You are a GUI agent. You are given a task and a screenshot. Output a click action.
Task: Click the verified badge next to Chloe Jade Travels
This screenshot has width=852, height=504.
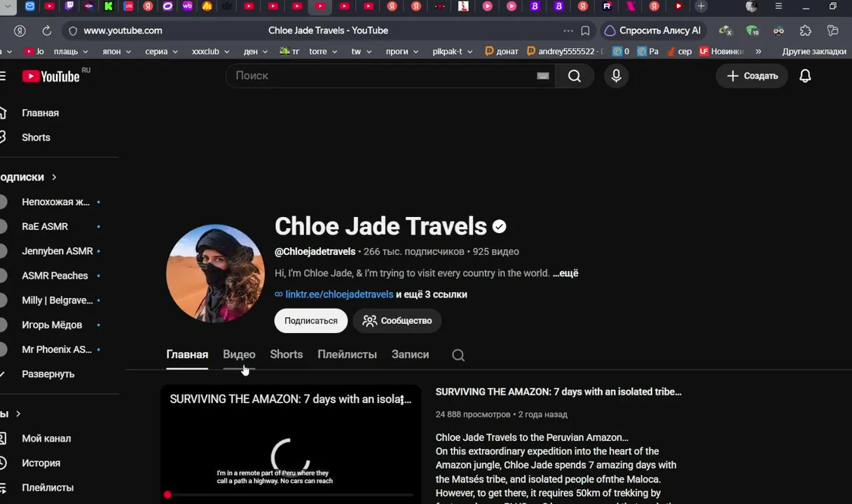(500, 226)
